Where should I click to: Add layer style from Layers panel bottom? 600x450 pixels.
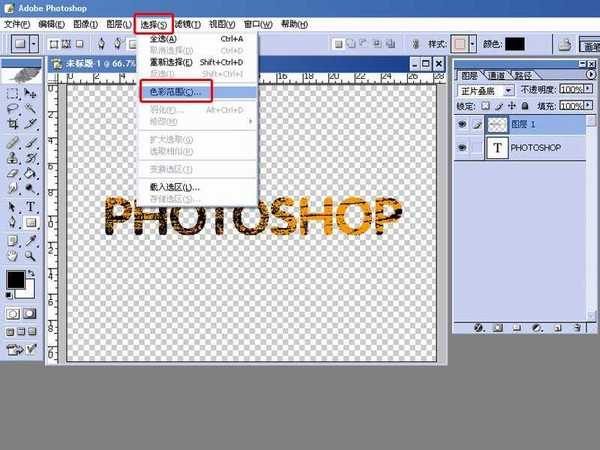[x=479, y=328]
